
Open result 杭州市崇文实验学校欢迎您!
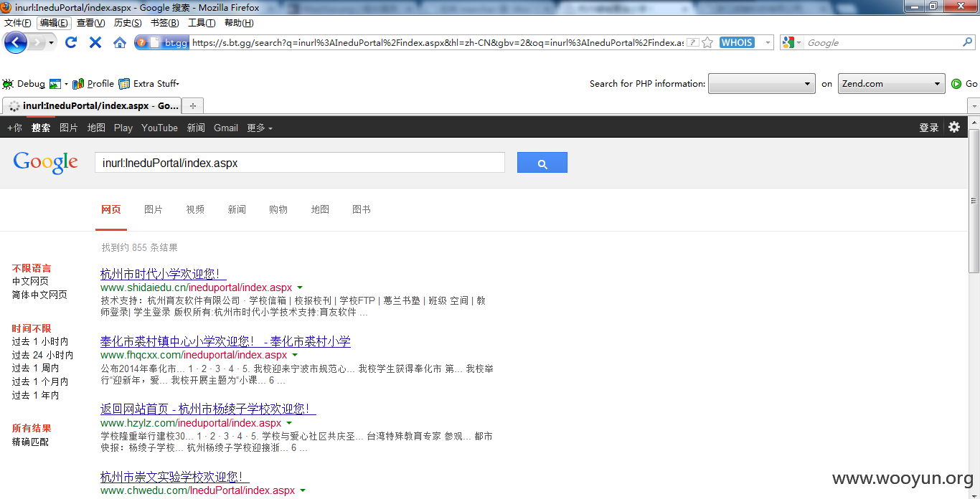click(x=175, y=477)
